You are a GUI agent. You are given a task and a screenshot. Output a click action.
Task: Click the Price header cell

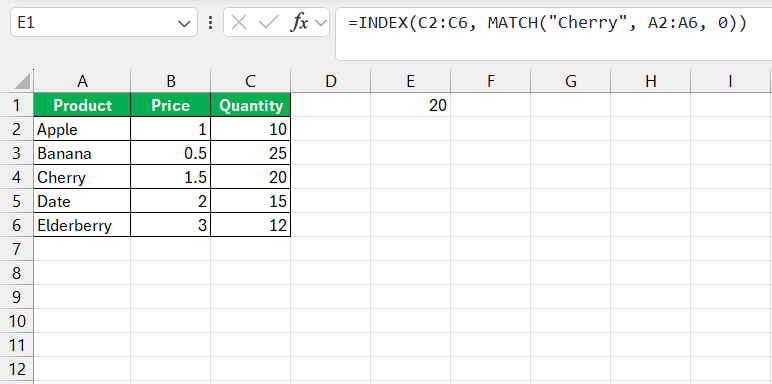pos(170,105)
